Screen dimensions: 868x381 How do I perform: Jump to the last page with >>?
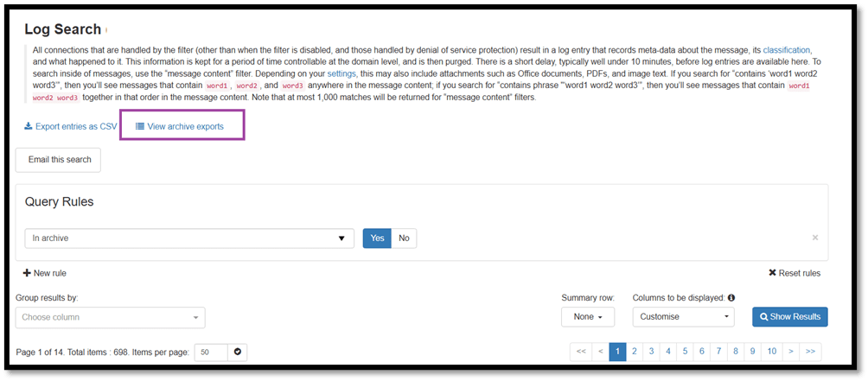click(810, 352)
